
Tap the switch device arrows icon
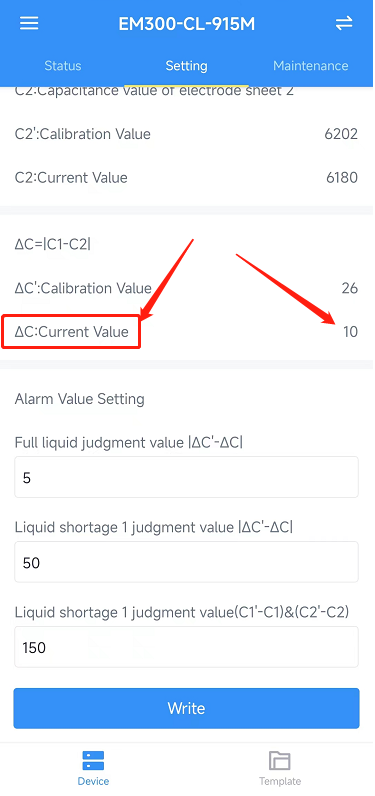[x=344, y=23]
